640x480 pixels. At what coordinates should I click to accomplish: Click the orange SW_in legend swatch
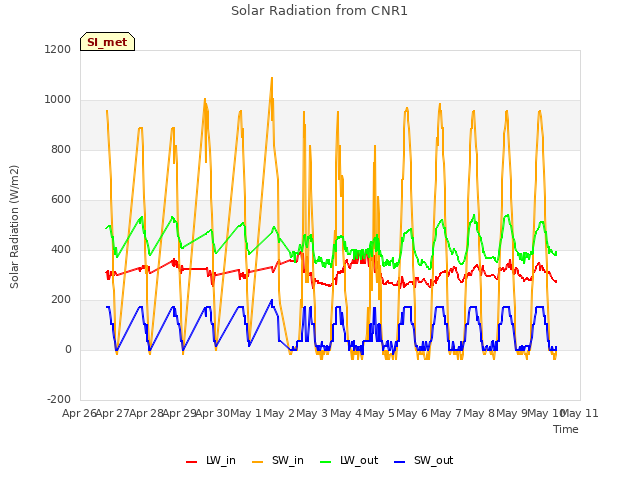click(258, 462)
